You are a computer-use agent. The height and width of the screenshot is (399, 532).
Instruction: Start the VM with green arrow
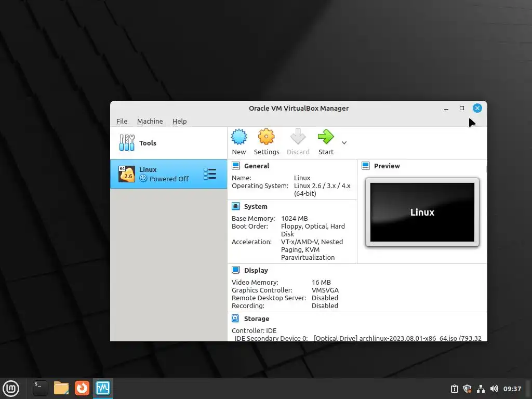[x=326, y=137]
